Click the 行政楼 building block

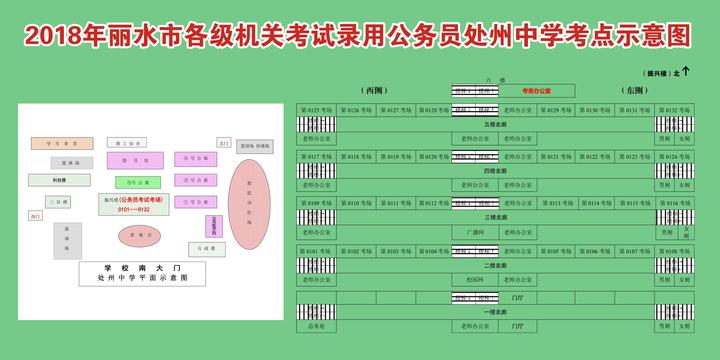coord(207,249)
